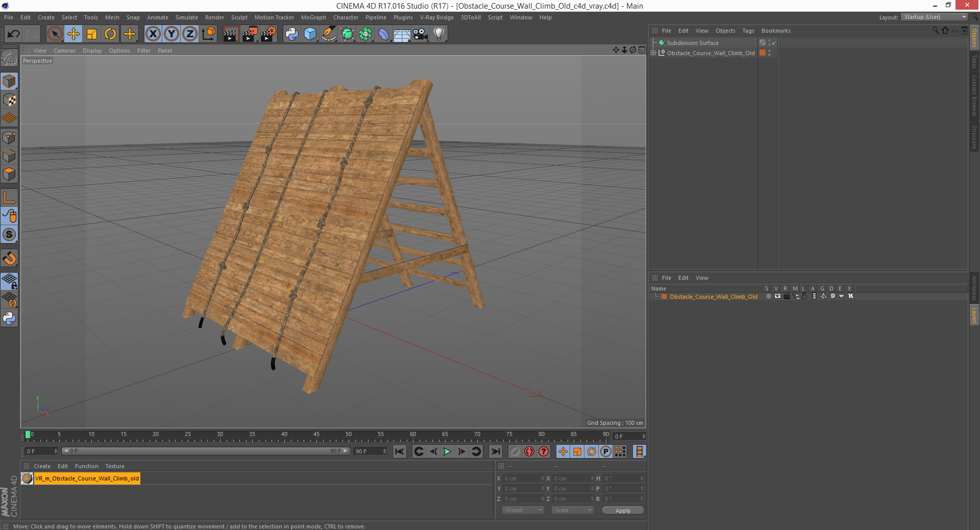Click the Undo arrow icon
Screen dimensions: 980x530
click(13, 34)
